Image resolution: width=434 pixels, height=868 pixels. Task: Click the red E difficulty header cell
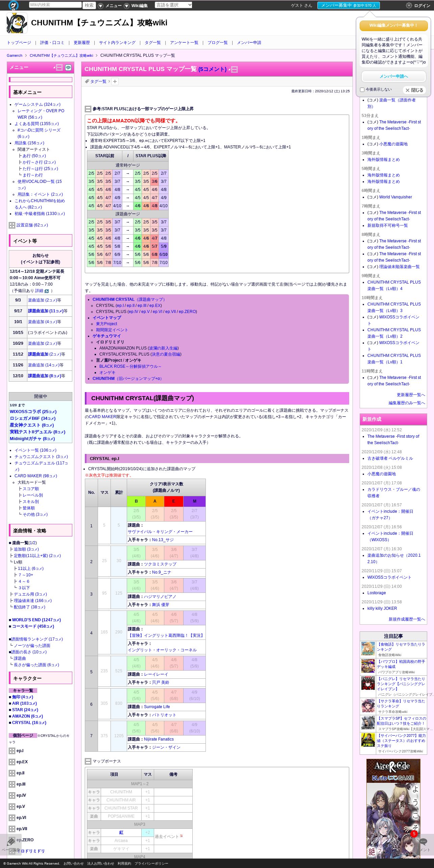pos(174,501)
